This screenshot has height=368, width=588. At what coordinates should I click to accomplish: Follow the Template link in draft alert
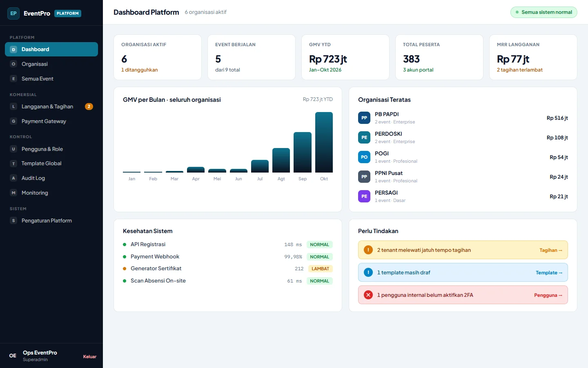click(549, 273)
